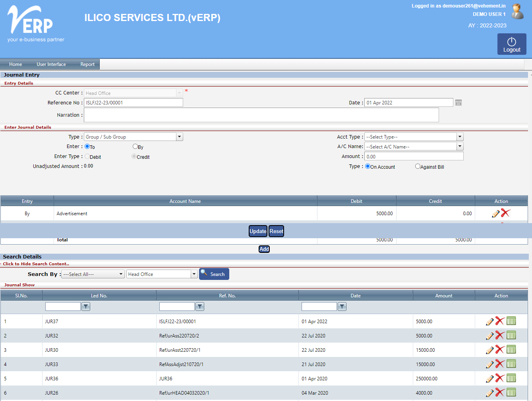
Task: Expand the Acct Type select dropdown
Action: pyautogui.click(x=460, y=137)
